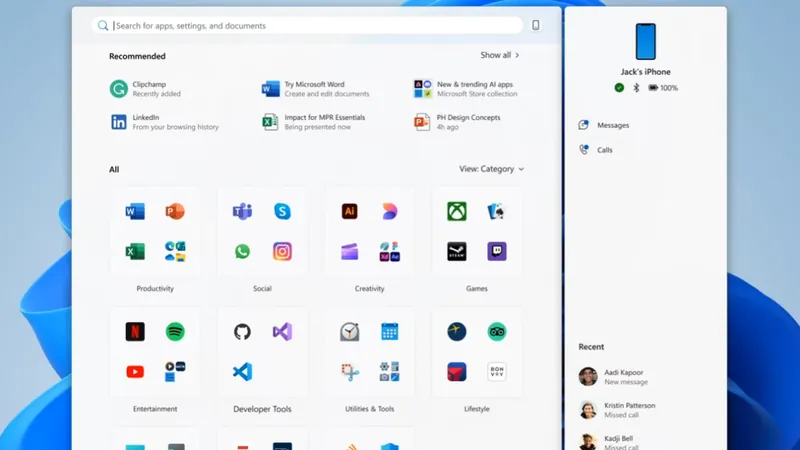Launch YouTube from Entertainment group

click(135, 372)
